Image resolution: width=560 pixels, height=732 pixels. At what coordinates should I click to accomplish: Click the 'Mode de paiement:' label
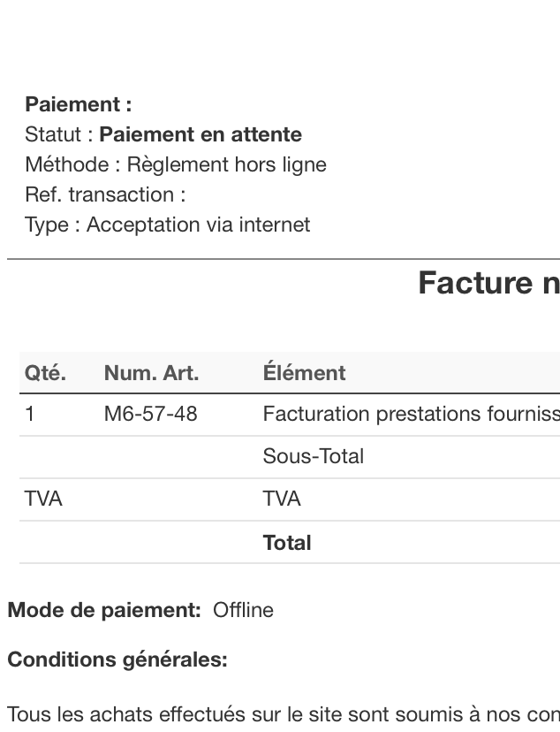click(x=104, y=610)
